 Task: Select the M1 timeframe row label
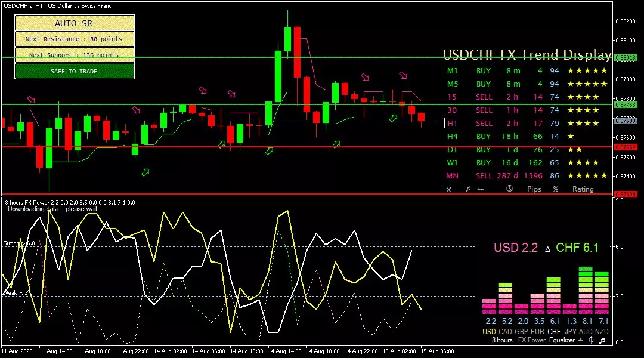pos(452,70)
